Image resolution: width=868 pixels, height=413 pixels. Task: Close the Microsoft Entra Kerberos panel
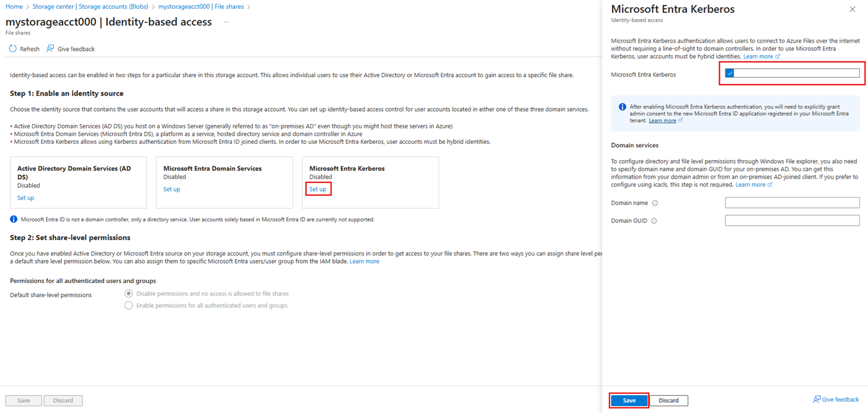click(x=852, y=9)
